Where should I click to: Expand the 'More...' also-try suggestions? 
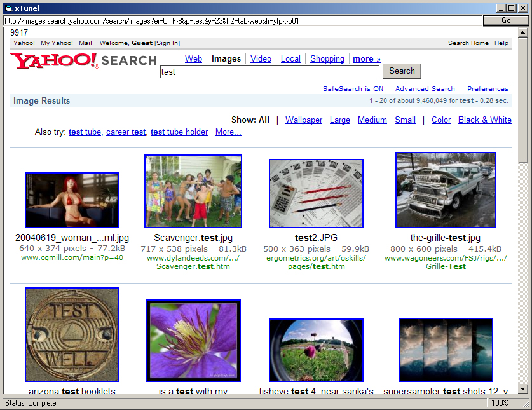[228, 132]
